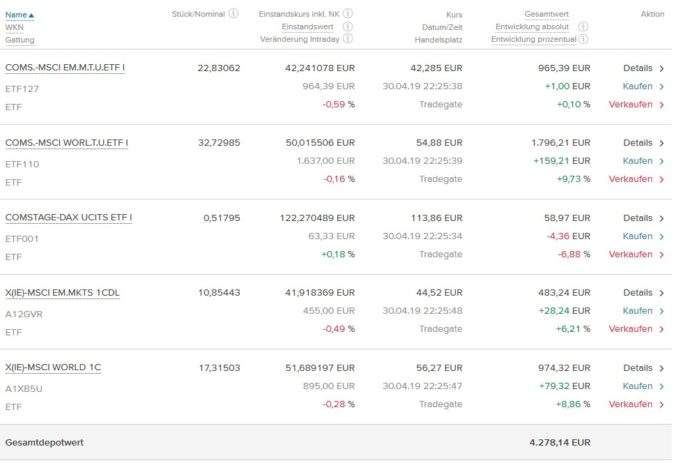676x463 pixels.
Task: Select price 113,86 EUR
Action: [x=436, y=218]
